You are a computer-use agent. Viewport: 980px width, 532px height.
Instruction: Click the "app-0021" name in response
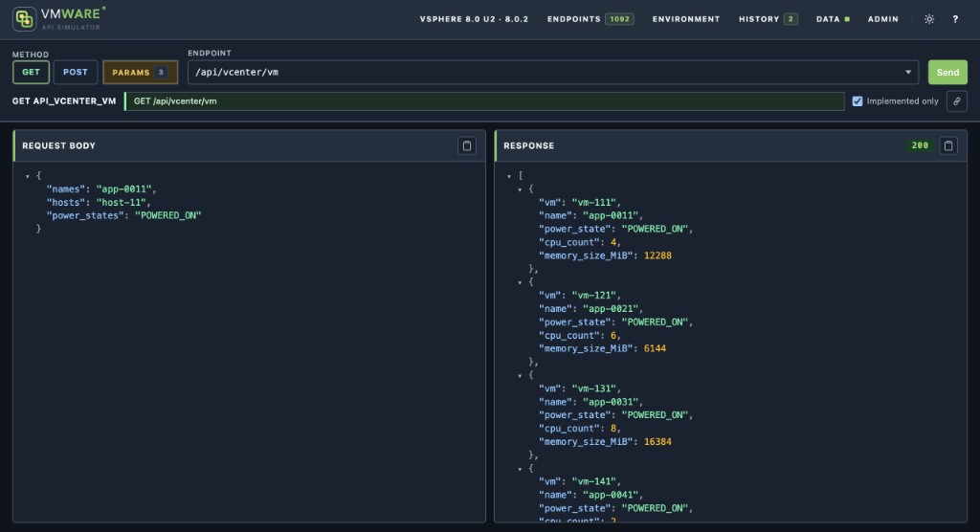tap(610, 309)
